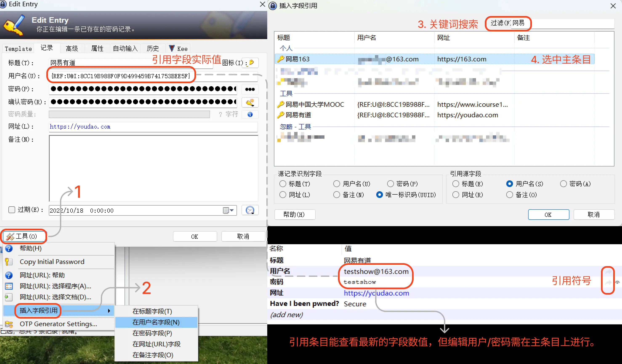The height and width of the screenshot is (364, 622).
Task: Click the 标题(T) title input field
Action: click(x=131, y=63)
